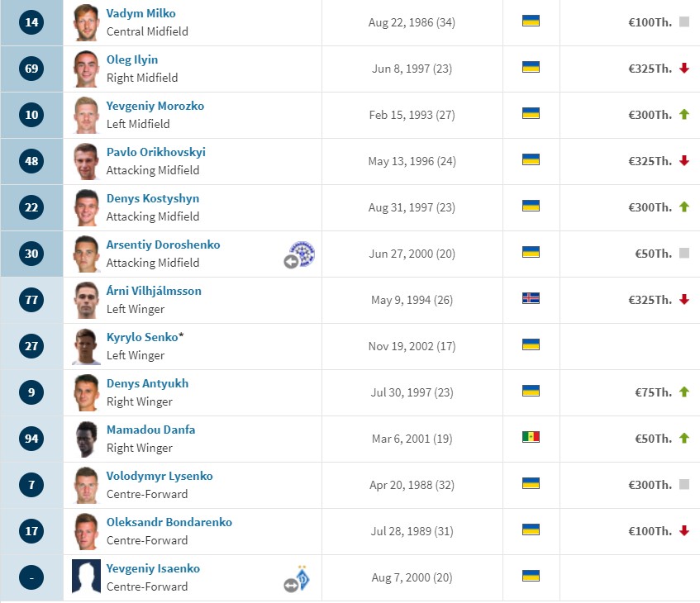Click Mamadou Danfa's name link
Viewport: 700px width, 603px height.
point(150,430)
